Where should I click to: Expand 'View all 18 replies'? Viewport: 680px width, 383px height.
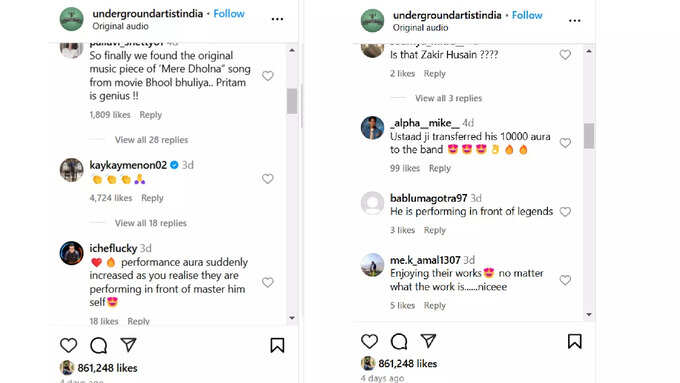150,223
